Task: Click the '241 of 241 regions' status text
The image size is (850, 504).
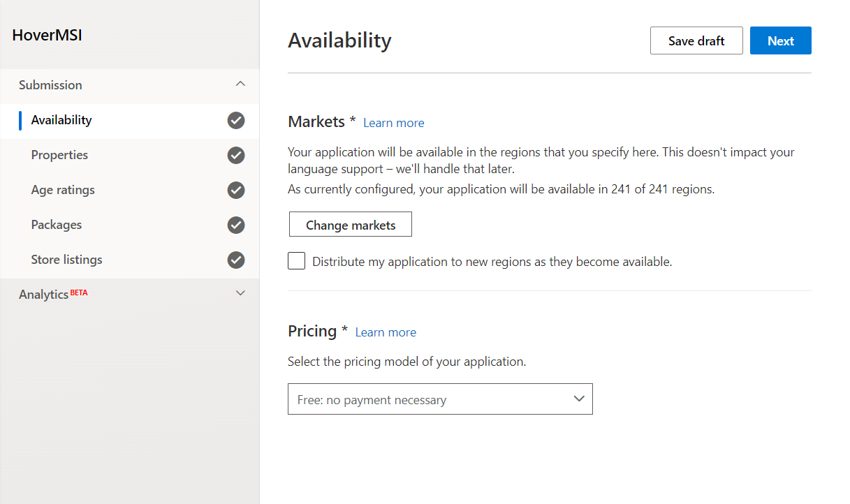Action: [661, 189]
